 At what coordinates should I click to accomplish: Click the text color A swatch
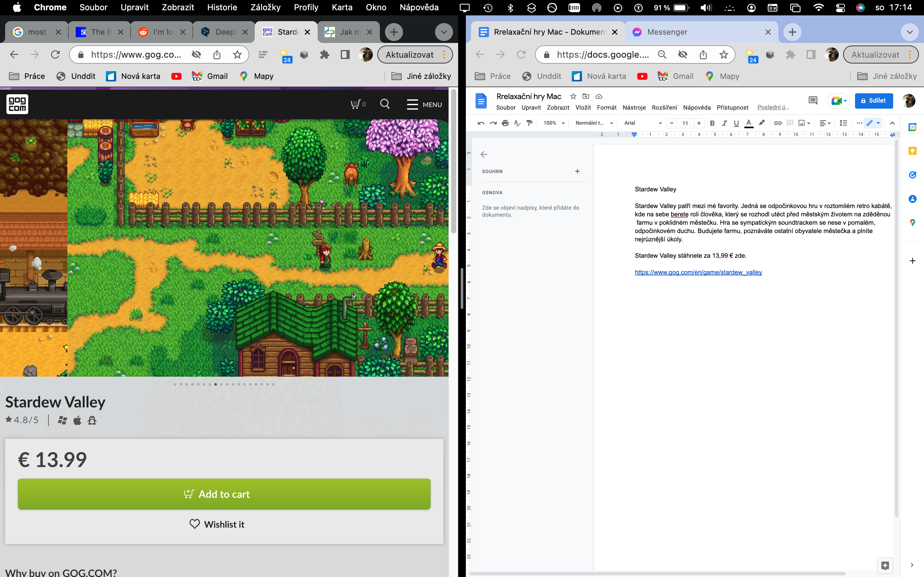[749, 123]
